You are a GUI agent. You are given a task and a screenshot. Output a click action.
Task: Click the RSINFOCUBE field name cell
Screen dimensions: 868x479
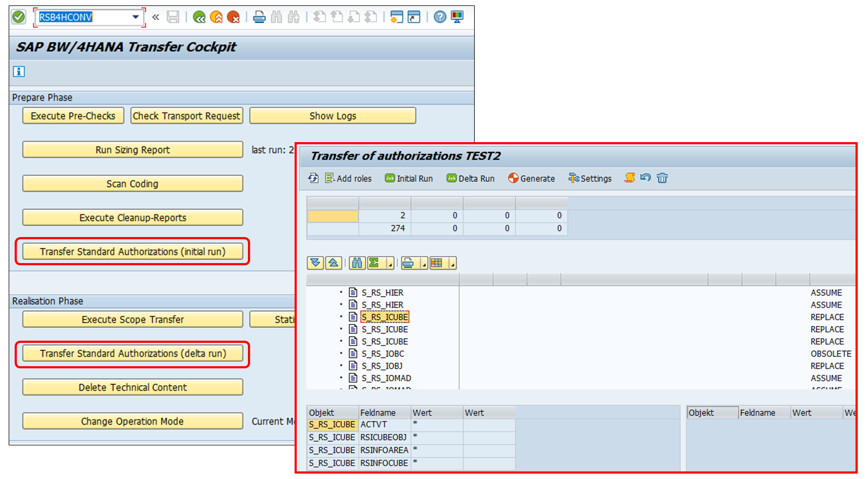384,463
